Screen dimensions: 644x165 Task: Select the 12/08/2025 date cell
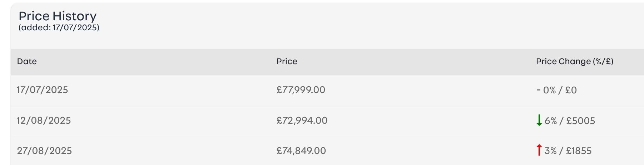(44, 120)
